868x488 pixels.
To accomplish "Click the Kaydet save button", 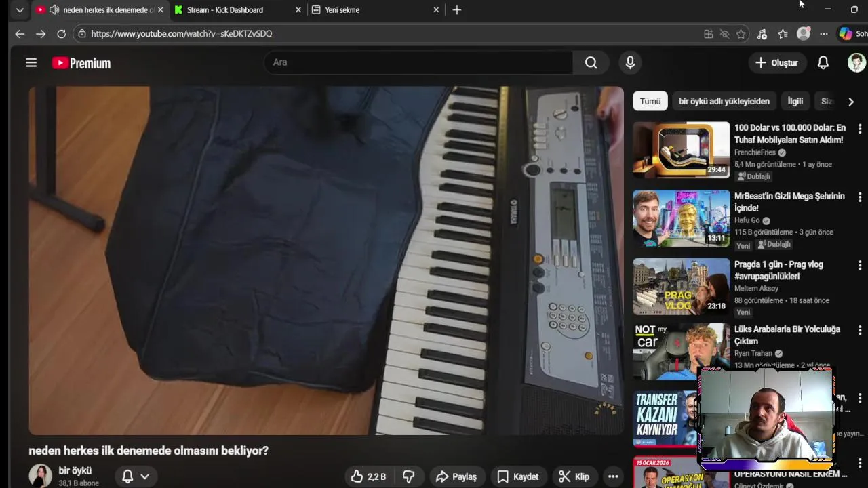I will pyautogui.click(x=518, y=476).
